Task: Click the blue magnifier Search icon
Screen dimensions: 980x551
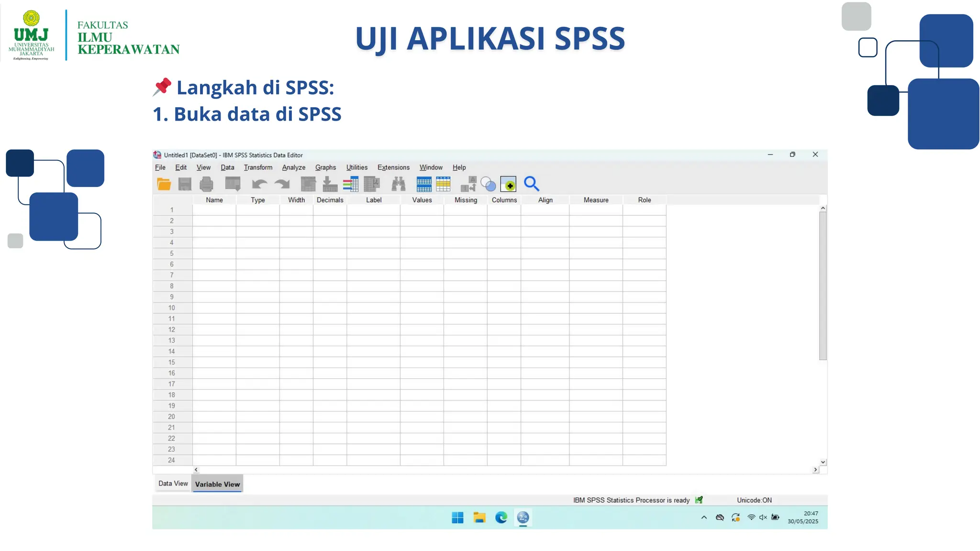Action: [x=532, y=184]
